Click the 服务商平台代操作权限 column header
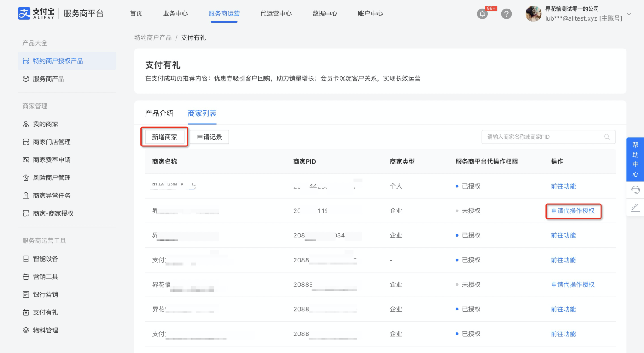The width and height of the screenshot is (644, 353). click(487, 162)
